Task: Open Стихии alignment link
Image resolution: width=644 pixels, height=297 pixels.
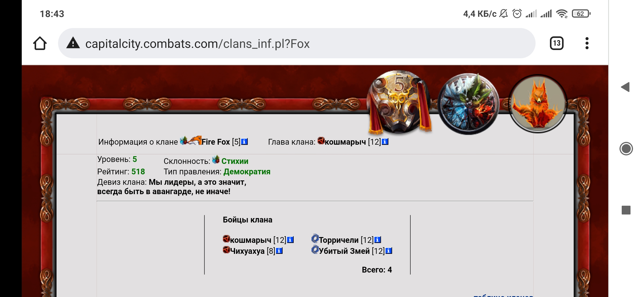Action: pos(235,161)
